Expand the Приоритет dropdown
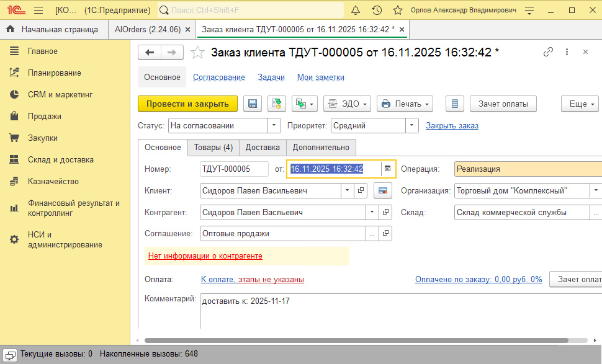Screen dimensions: 602x364 411,125
